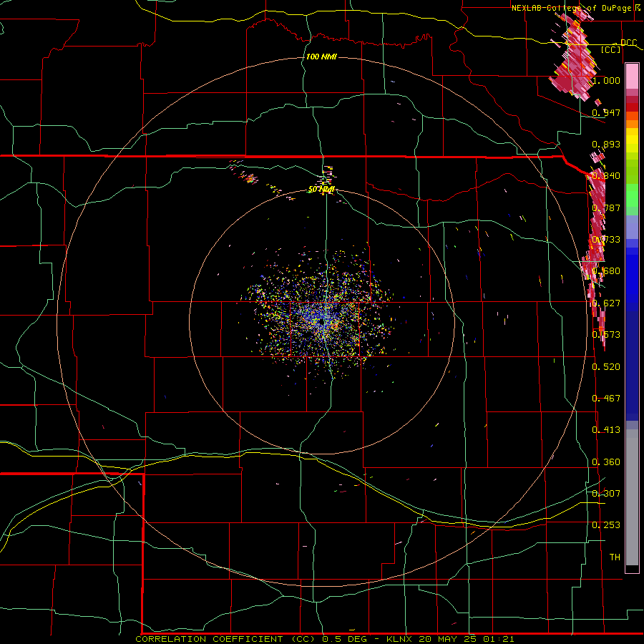Click the 0.360 legend value
The image size is (644, 644).
point(606,462)
